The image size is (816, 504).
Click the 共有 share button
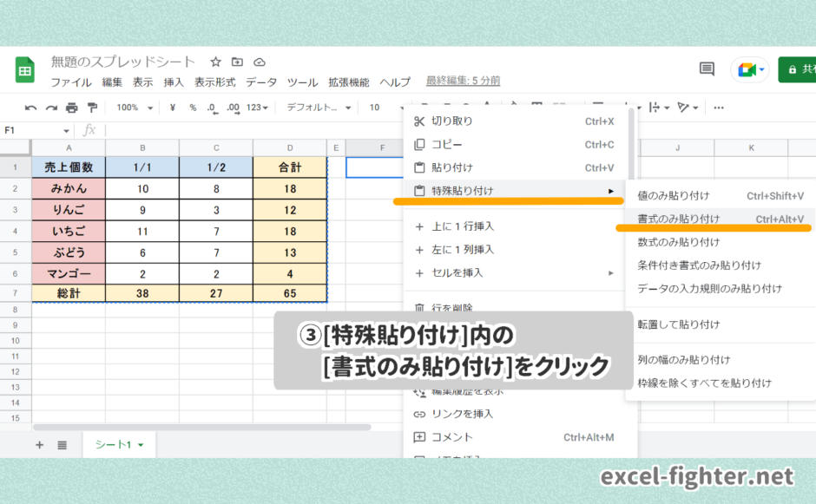[x=800, y=68]
